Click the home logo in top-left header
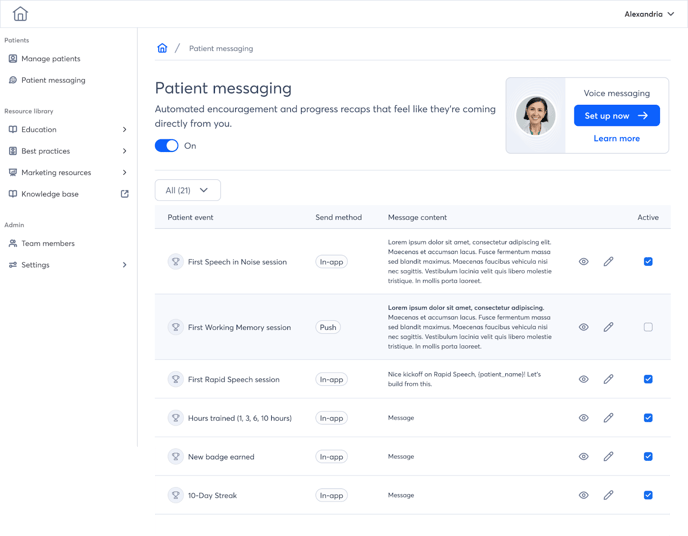Viewport: 688px width, 536px height. click(x=20, y=14)
